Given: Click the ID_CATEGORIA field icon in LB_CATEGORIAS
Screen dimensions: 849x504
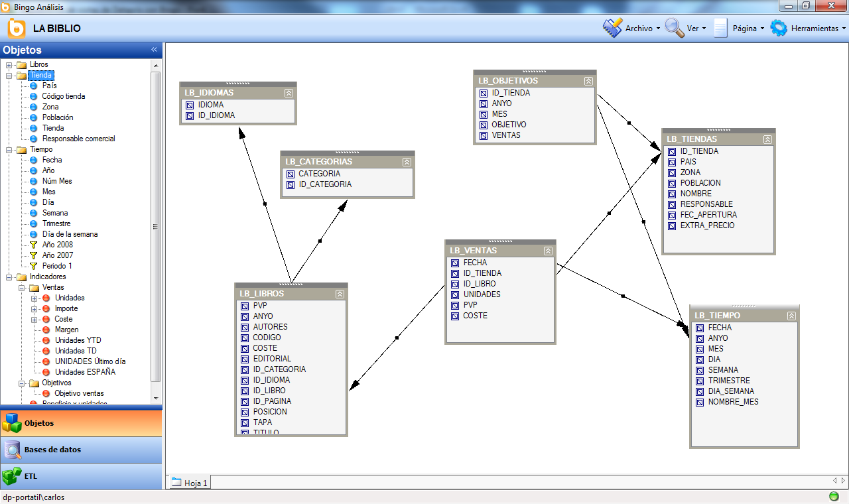Looking at the screenshot, I should (x=291, y=185).
